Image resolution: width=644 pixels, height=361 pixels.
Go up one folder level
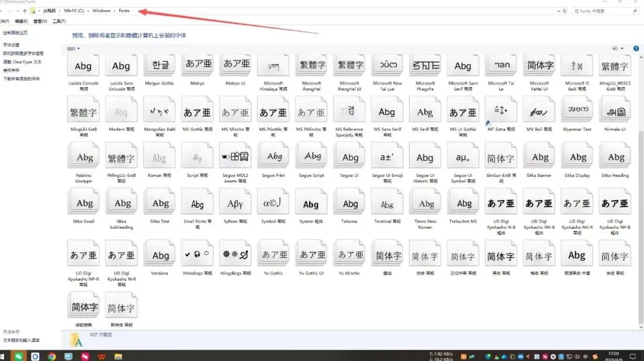coord(24,11)
